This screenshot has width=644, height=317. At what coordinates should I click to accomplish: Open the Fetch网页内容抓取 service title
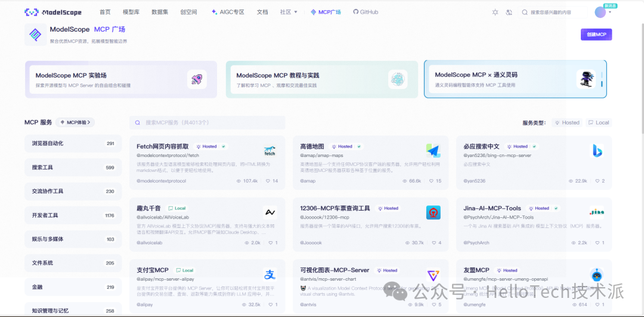pyautogui.click(x=163, y=146)
